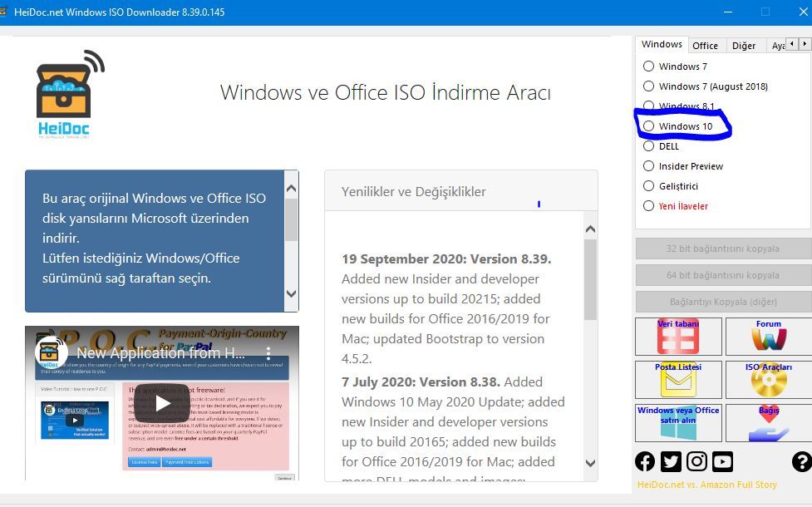Select Windows 7 (August 2018) option
812x507 pixels.
pos(648,86)
